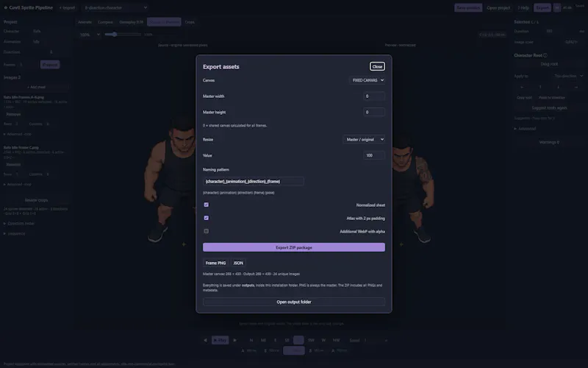Close the Export assets dialog

click(x=377, y=66)
